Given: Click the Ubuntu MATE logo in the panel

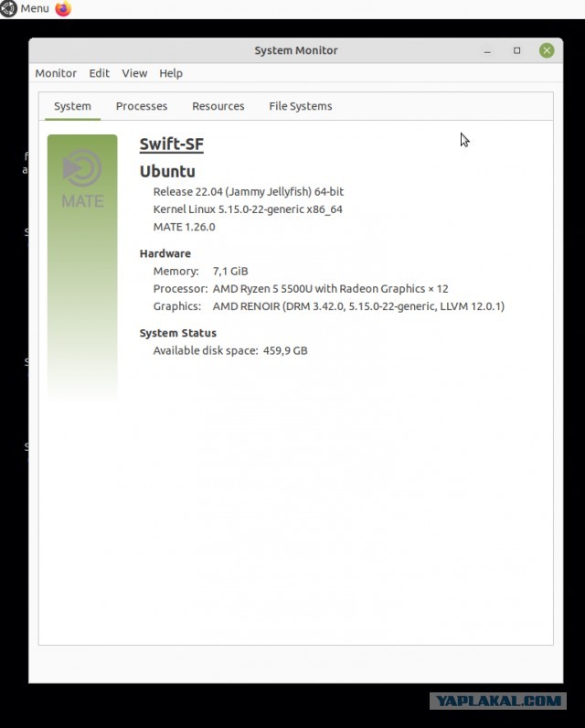Looking at the screenshot, I should pyautogui.click(x=8, y=8).
